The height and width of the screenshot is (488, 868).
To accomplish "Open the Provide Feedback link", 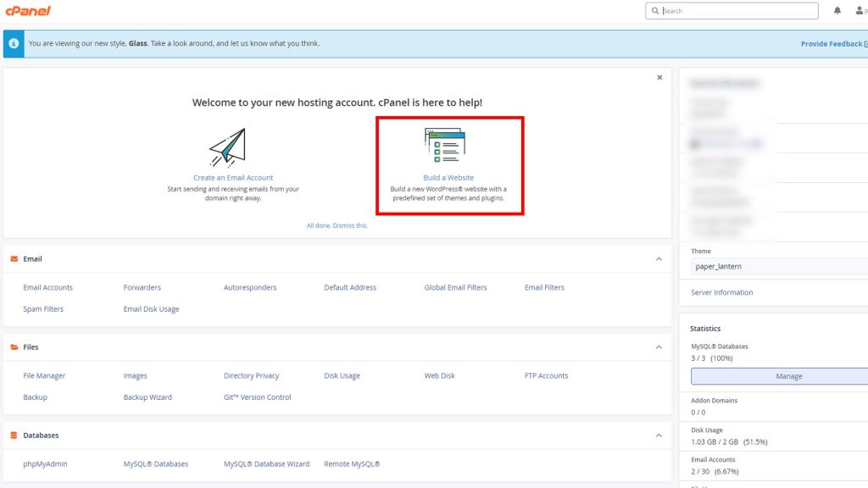I will pyautogui.click(x=834, y=44).
